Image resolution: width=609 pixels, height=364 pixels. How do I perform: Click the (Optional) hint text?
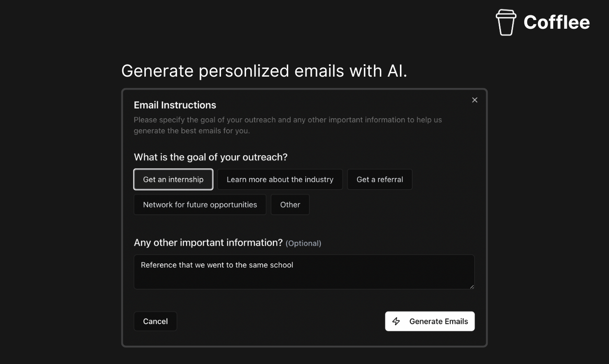pos(304,243)
